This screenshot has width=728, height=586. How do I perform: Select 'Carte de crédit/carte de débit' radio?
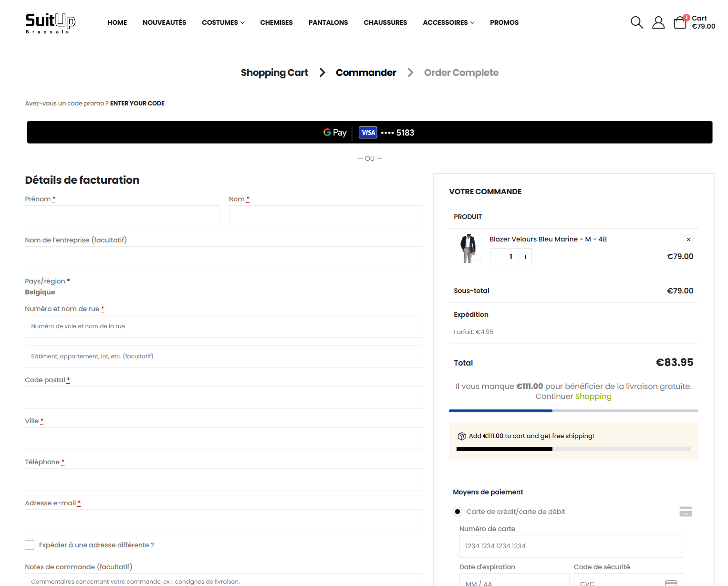[458, 512]
